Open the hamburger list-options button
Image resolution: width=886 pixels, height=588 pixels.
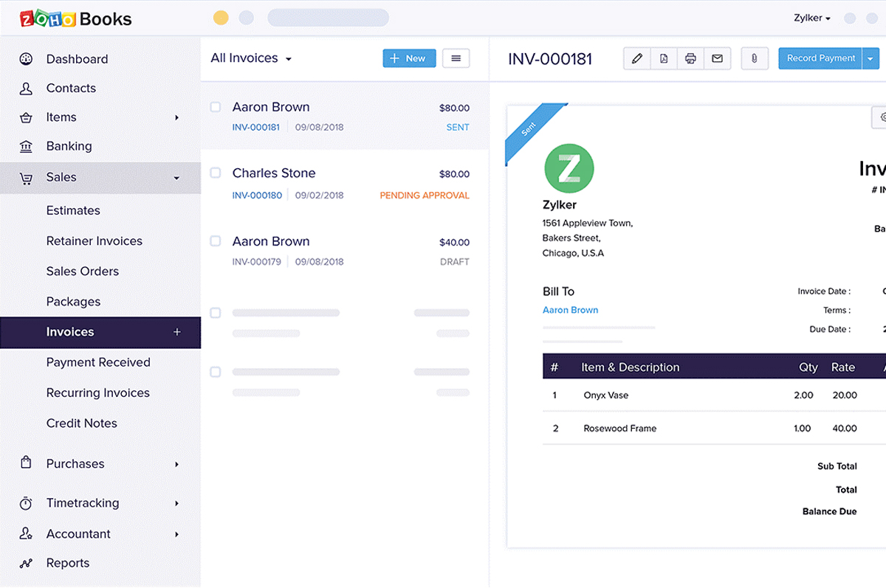tap(456, 58)
